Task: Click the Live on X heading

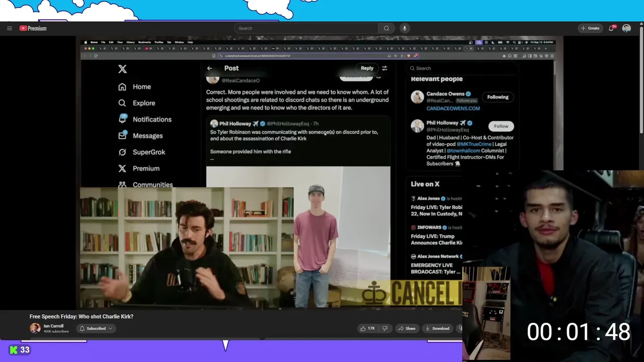Action: point(425,184)
